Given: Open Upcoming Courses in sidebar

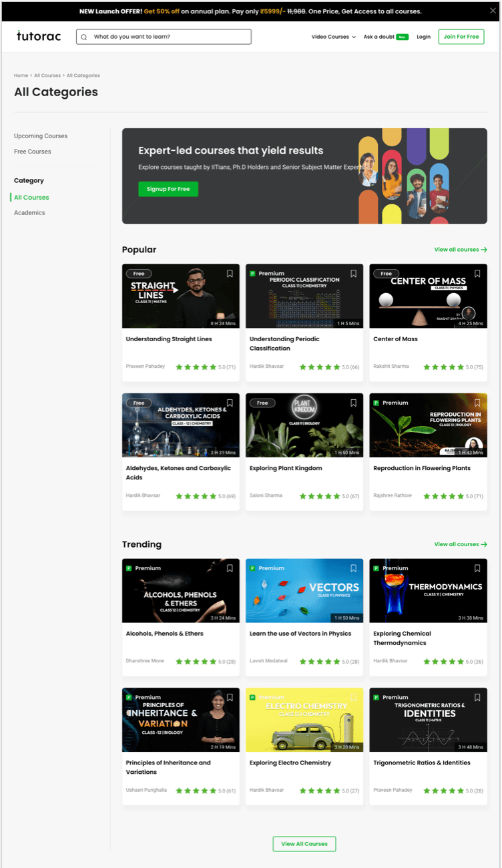Looking at the screenshot, I should [x=41, y=136].
